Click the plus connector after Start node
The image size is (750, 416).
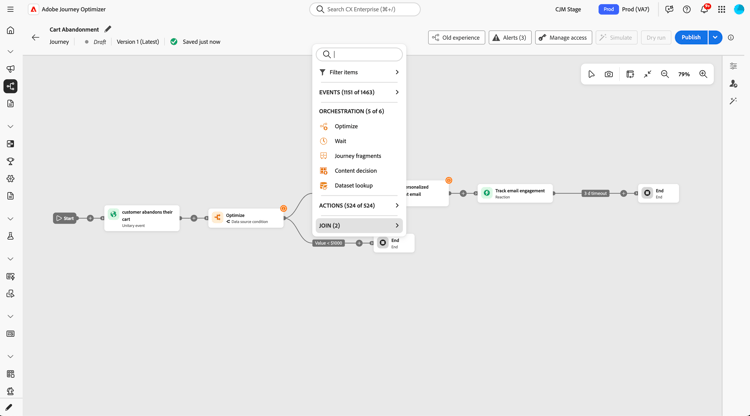tap(90, 218)
